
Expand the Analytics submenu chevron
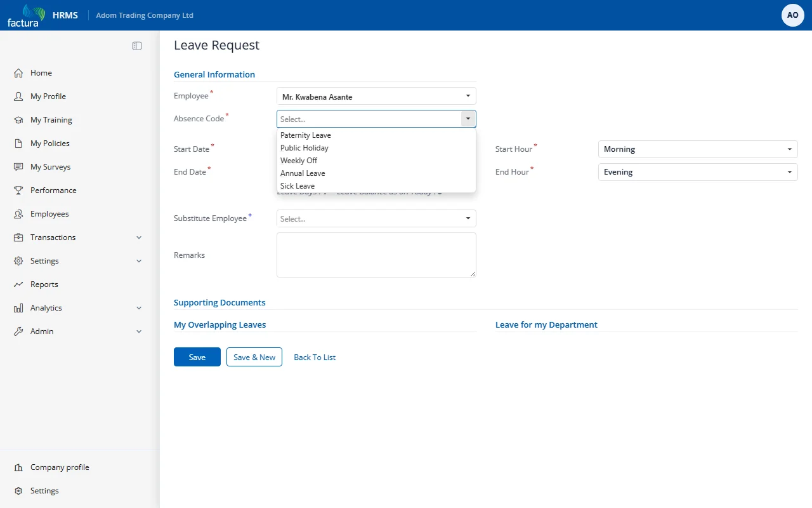pos(139,308)
